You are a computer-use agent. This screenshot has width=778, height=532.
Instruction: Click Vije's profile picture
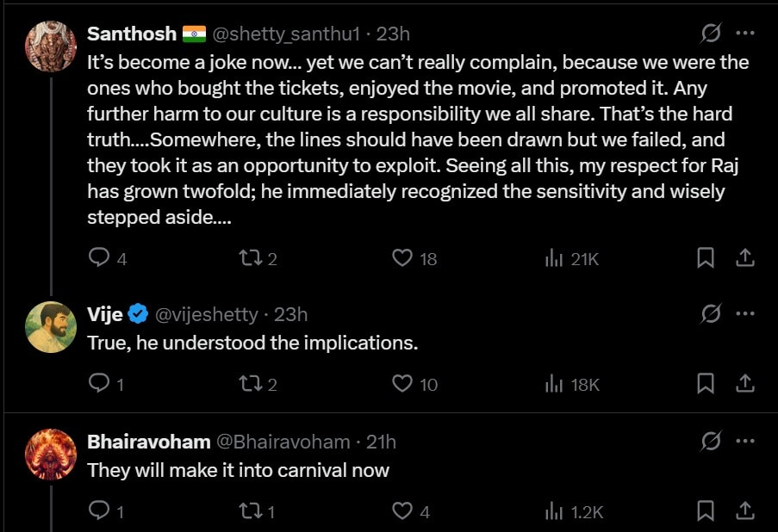point(52,326)
